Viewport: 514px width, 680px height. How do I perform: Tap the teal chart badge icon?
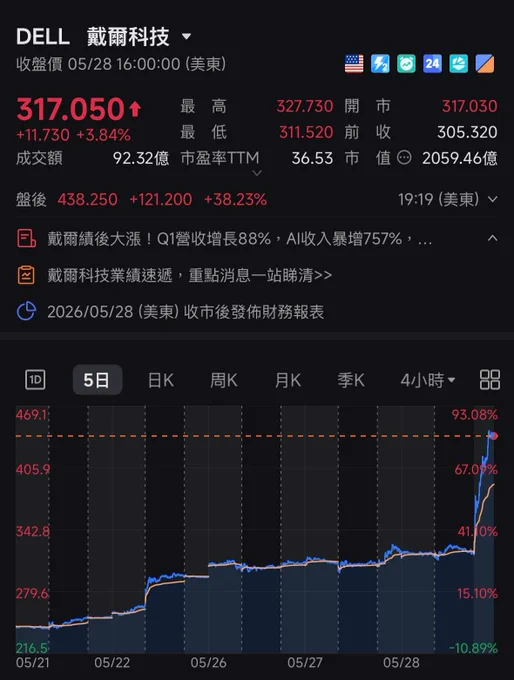point(458,64)
